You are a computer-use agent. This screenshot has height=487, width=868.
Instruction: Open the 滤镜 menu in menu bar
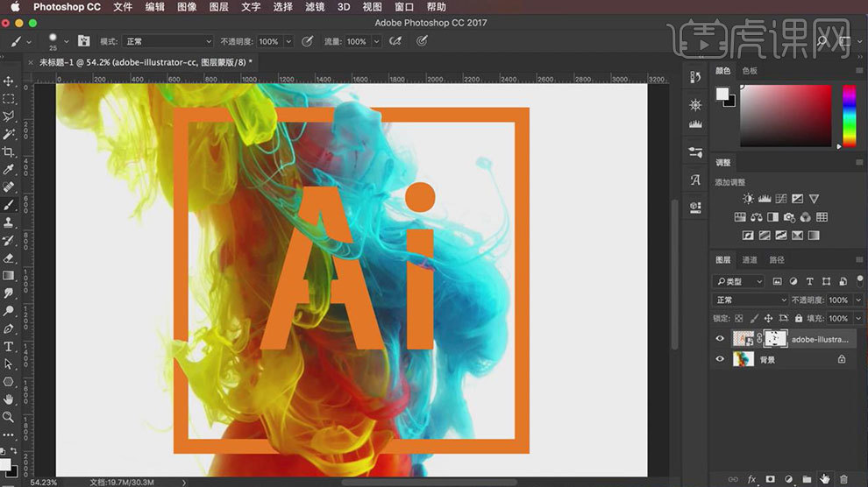coord(316,7)
